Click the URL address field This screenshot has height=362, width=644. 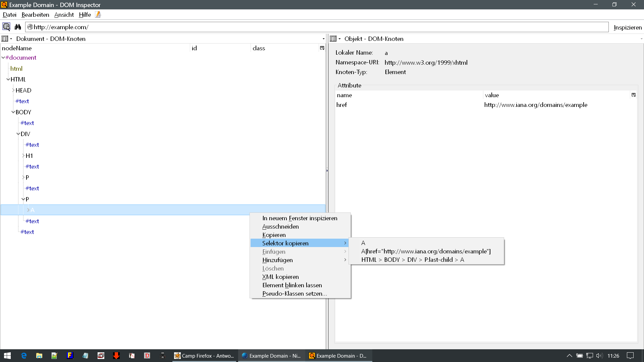pos(315,27)
